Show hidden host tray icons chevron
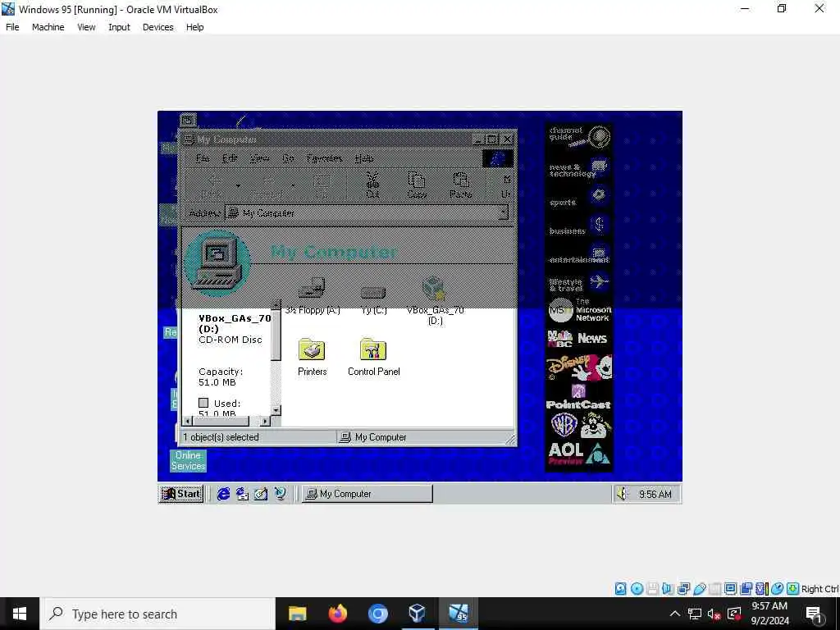The height and width of the screenshot is (630, 840). [x=675, y=614]
